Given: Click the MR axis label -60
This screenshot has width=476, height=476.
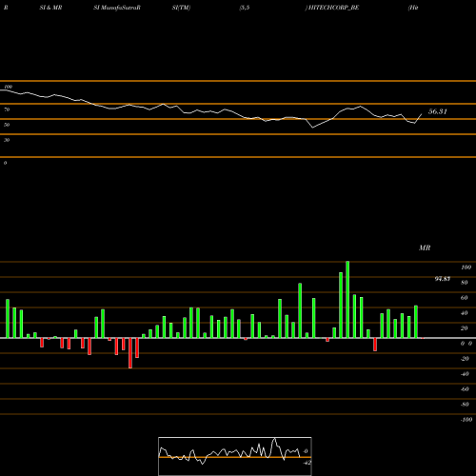Looking at the screenshot, I should [465, 389].
